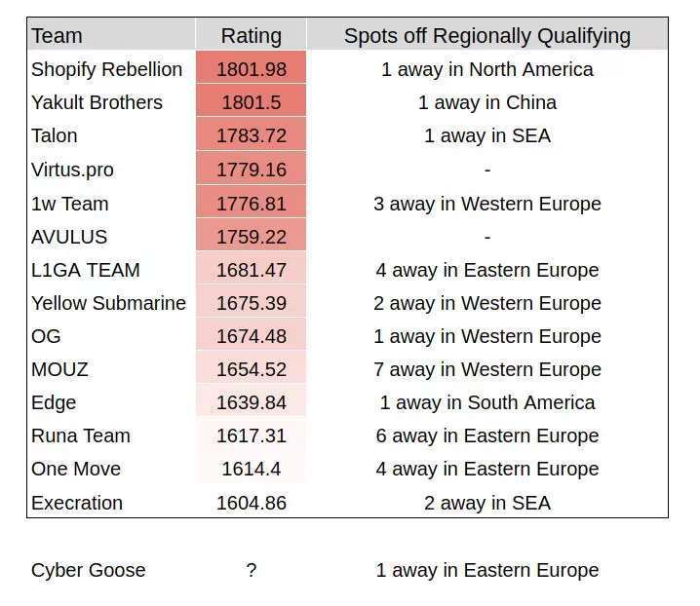Click the 6 away in Eastern Europe cell
This screenshot has width=700, height=606.
[x=486, y=436]
